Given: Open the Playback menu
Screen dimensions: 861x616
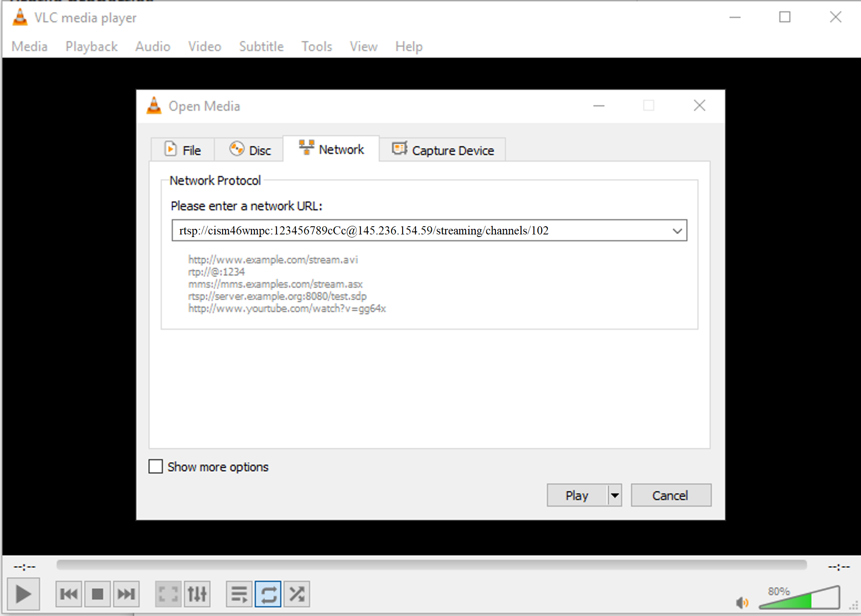Looking at the screenshot, I should [x=91, y=46].
